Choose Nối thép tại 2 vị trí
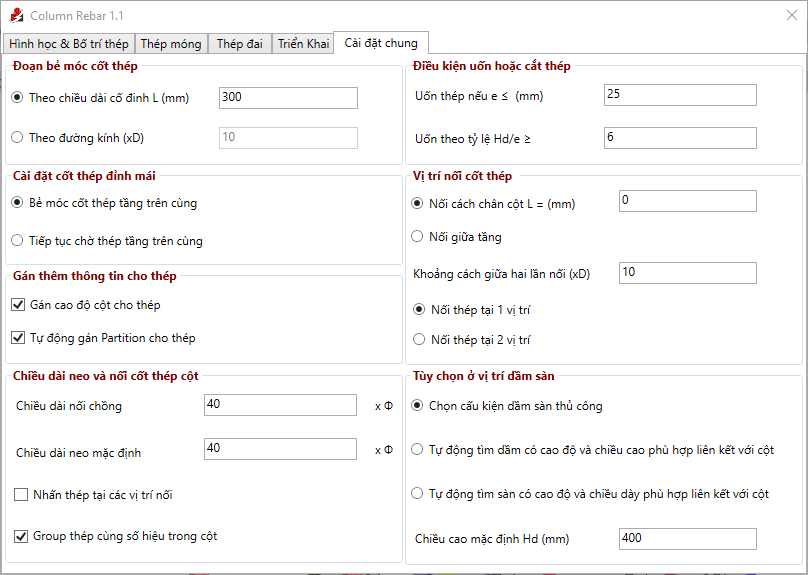Image resolution: width=808 pixels, height=575 pixels. pos(419,340)
